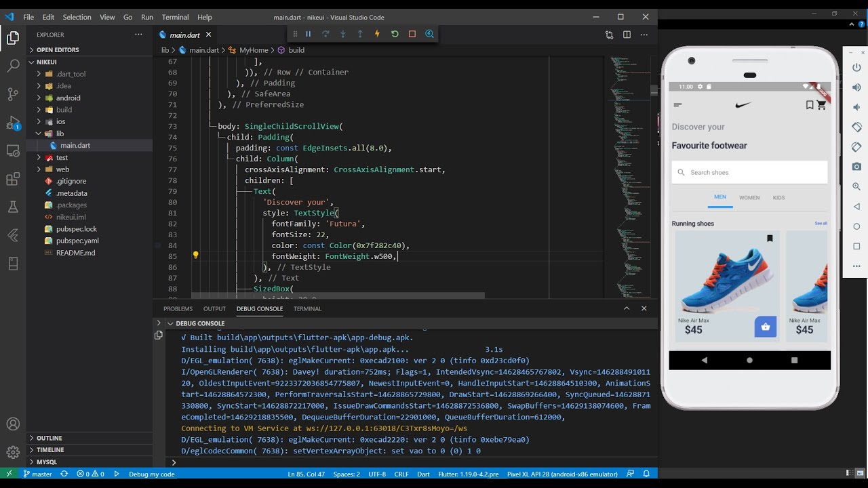
Task: Switch to the Output panel tab
Action: pos(214,308)
